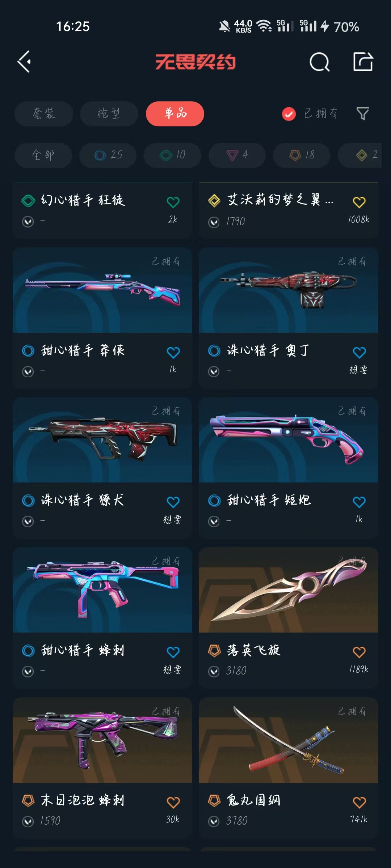The height and width of the screenshot is (868, 391).
Task: Toggle want heart for 甜心猎手 蜂刺
Action: click(x=173, y=652)
